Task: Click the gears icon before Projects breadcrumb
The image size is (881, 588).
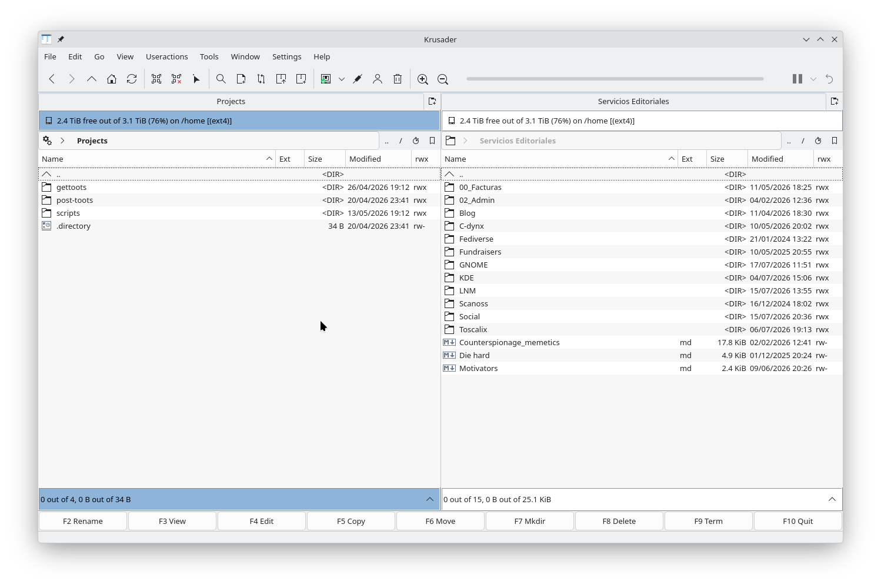Action: tap(48, 141)
